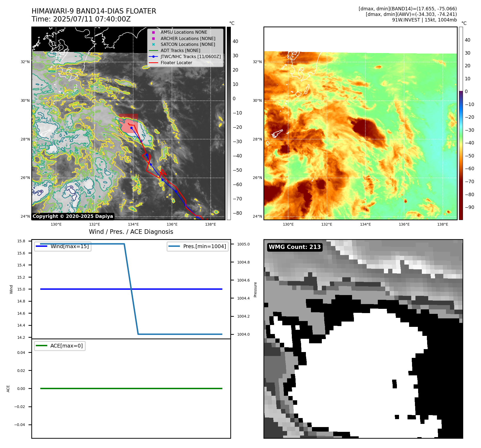The height and width of the screenshot is (448, 481).
Task: Click the Wind legend blue line sample
Action: click(x=42, y=246)
